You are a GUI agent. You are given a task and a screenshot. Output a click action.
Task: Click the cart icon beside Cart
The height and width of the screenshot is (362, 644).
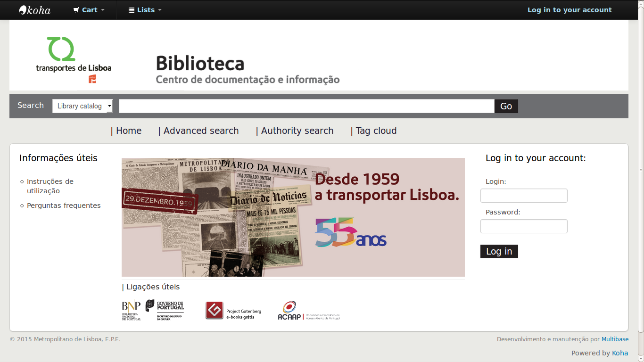76,10
